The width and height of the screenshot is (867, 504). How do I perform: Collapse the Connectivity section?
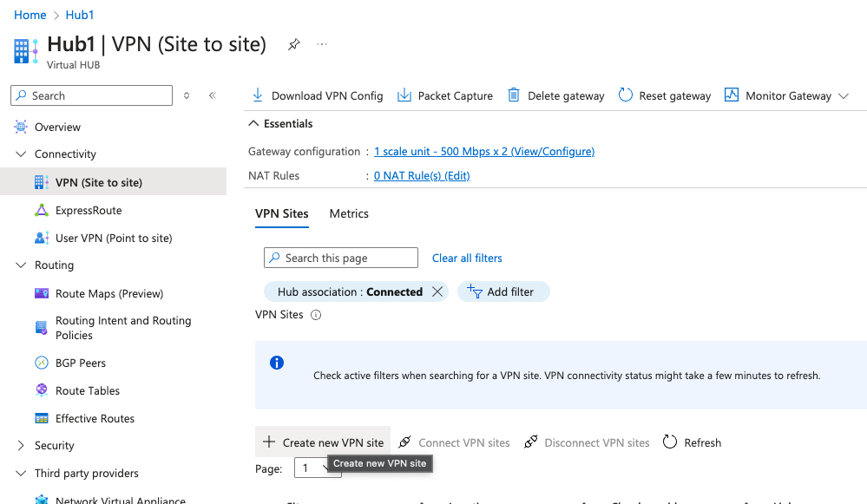click(x=21, y=154)
